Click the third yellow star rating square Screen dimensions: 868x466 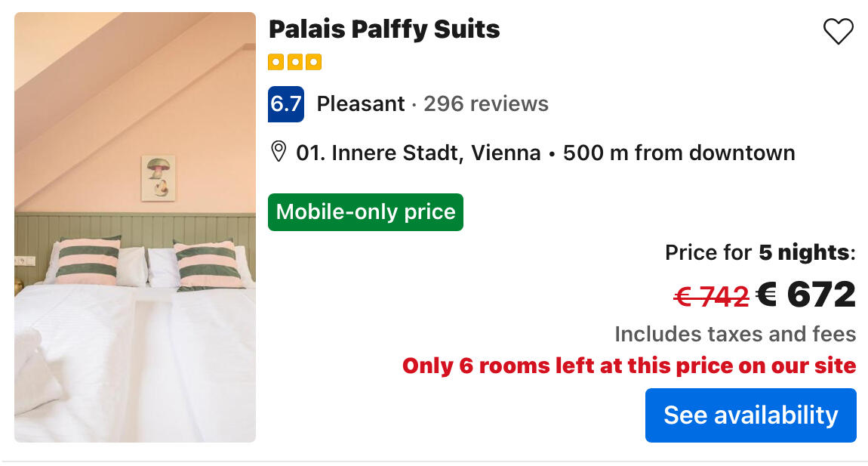314,62
